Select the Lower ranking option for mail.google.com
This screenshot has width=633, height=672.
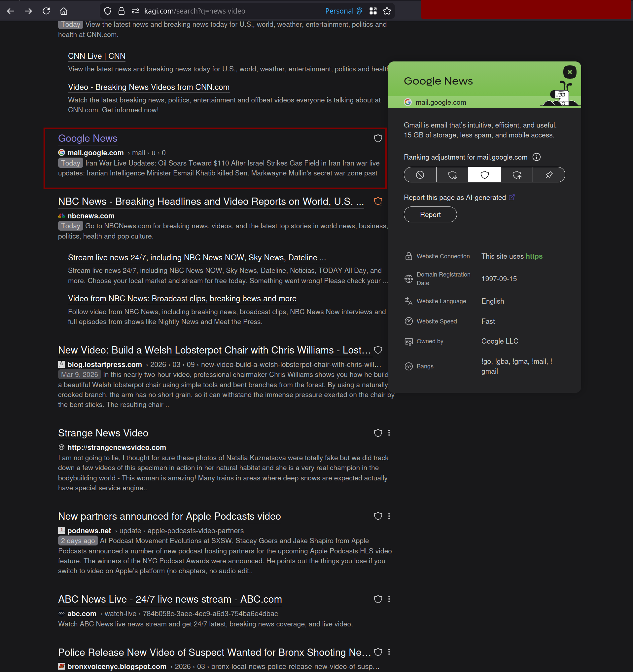452,175
